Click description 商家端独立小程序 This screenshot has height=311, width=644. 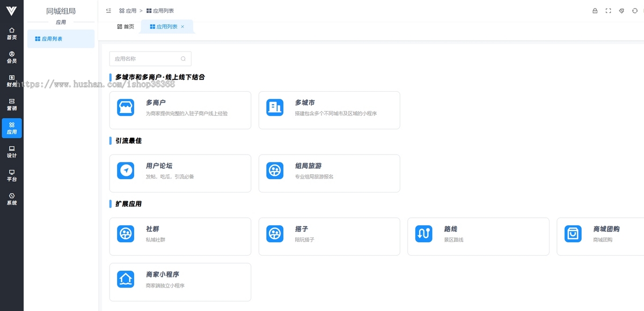coord(165,286)
